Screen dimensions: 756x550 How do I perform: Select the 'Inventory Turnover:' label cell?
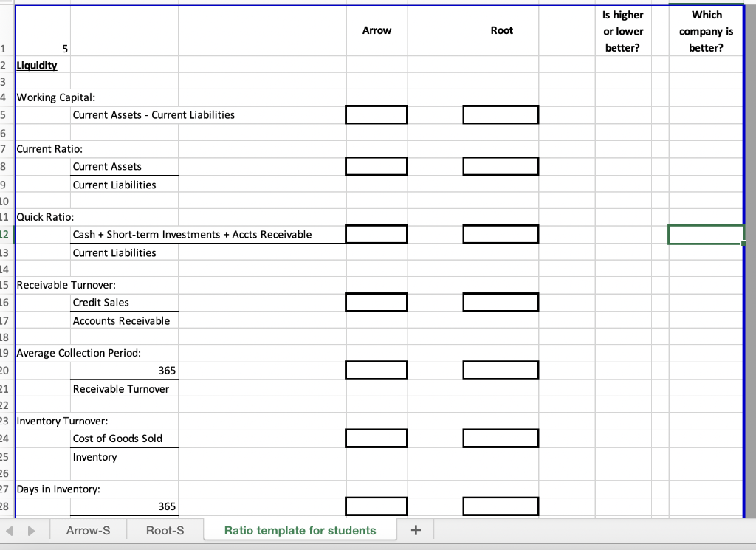62,421
